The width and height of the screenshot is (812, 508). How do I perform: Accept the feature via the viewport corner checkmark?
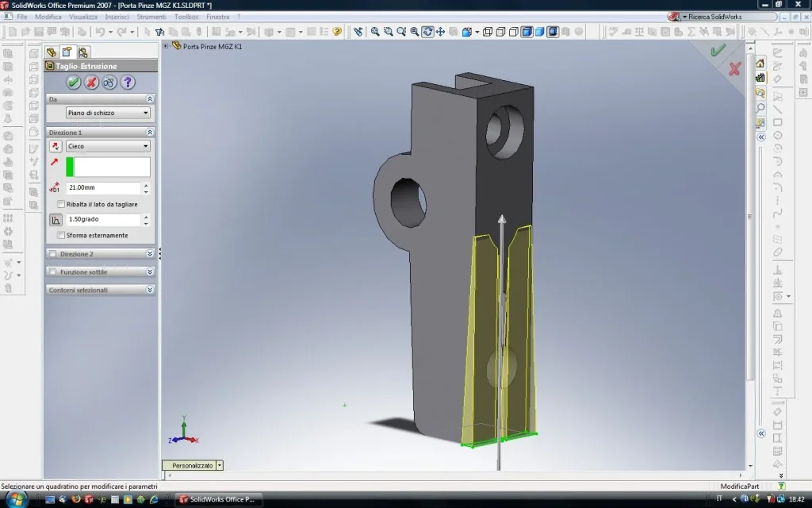pyautogui.click(x=718, y=50)
